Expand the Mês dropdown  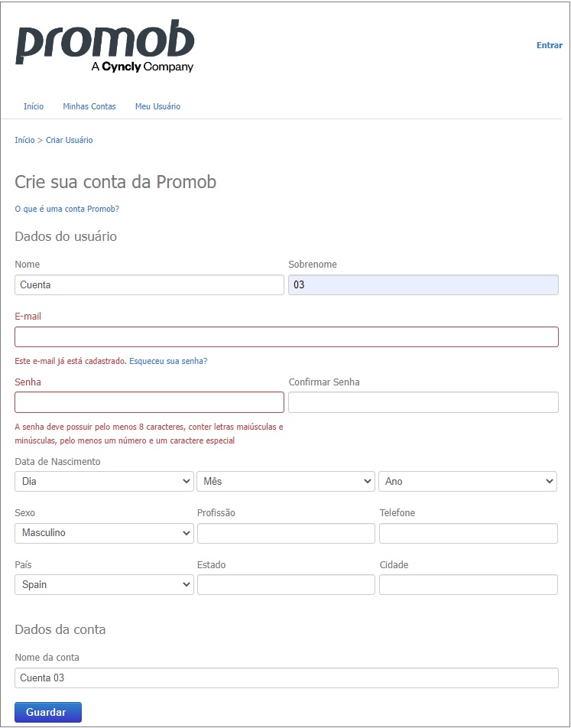(286, 482)
